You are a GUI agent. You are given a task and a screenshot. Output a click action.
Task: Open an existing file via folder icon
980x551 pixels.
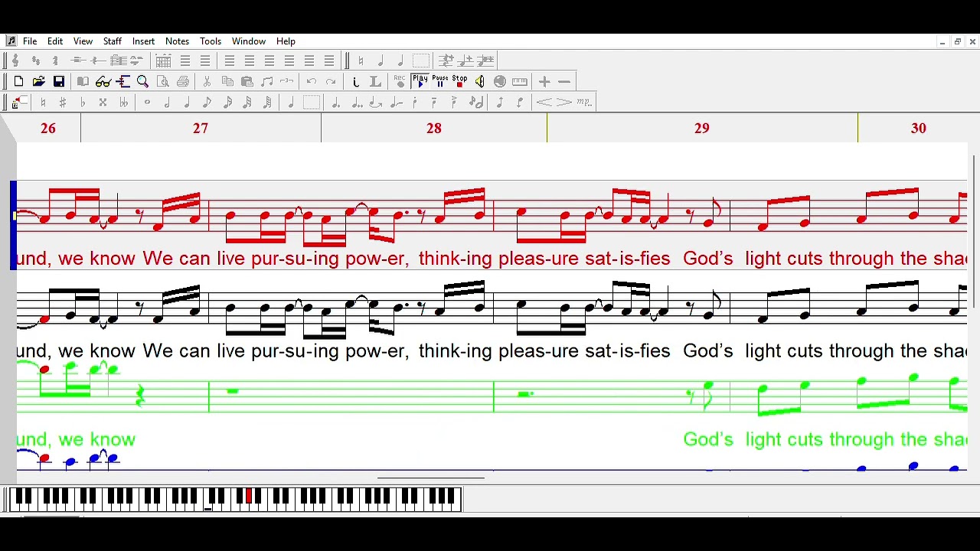[x=38, y=81]
